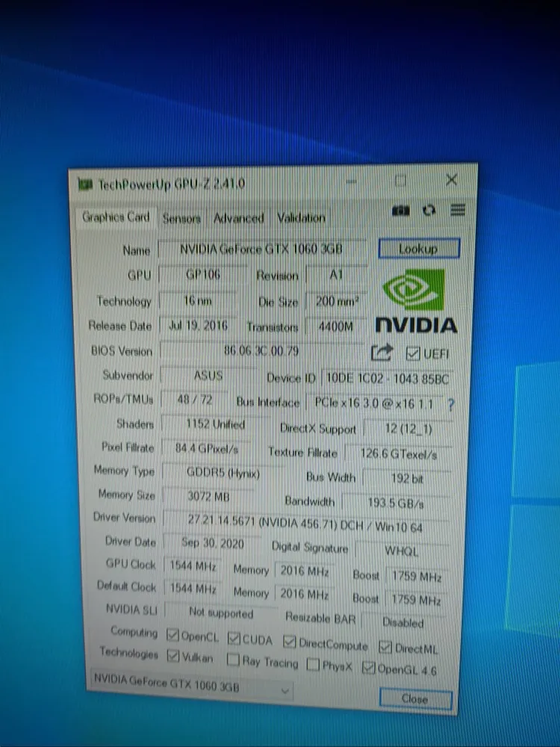Image resolution: width=560 pixels, height=747 pixels.
Task: Click the Driver Date value Sep 30, 2020
Action: pos(212,543)
